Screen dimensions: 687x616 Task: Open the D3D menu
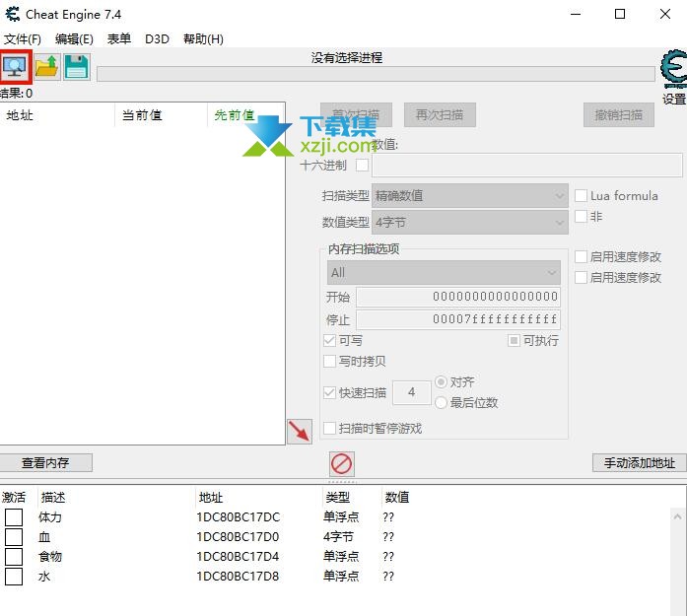point(157,39)
